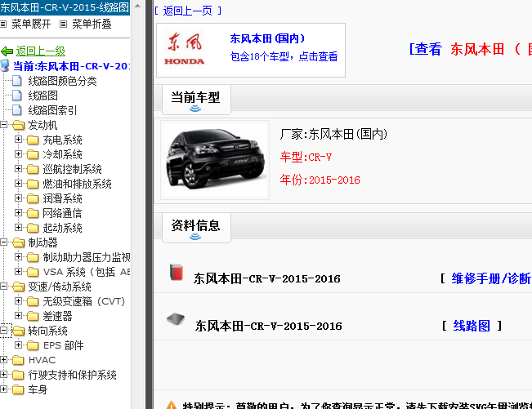Collapse the 转向系统 tree node
Image resolution: width=532 pixels, height=409 pixels.
coord(4,331)
